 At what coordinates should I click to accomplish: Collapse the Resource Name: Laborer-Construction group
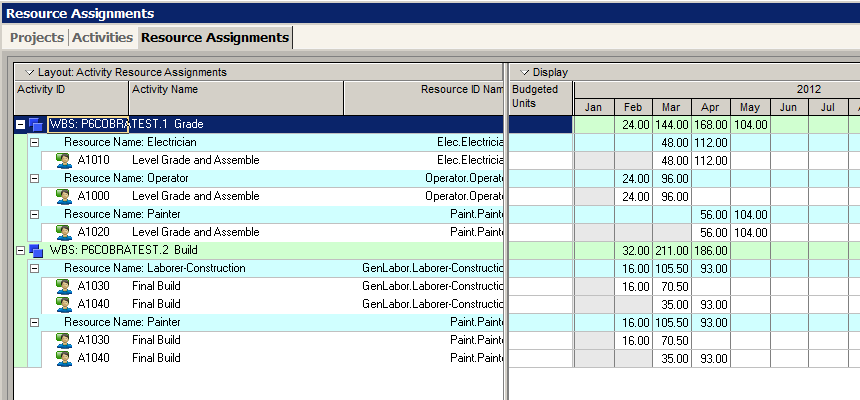[x=35, y=268]
